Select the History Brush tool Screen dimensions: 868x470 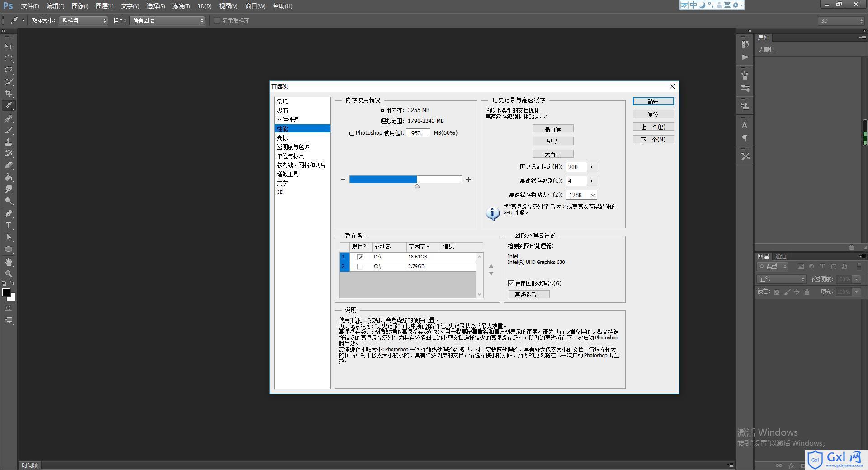9,154
